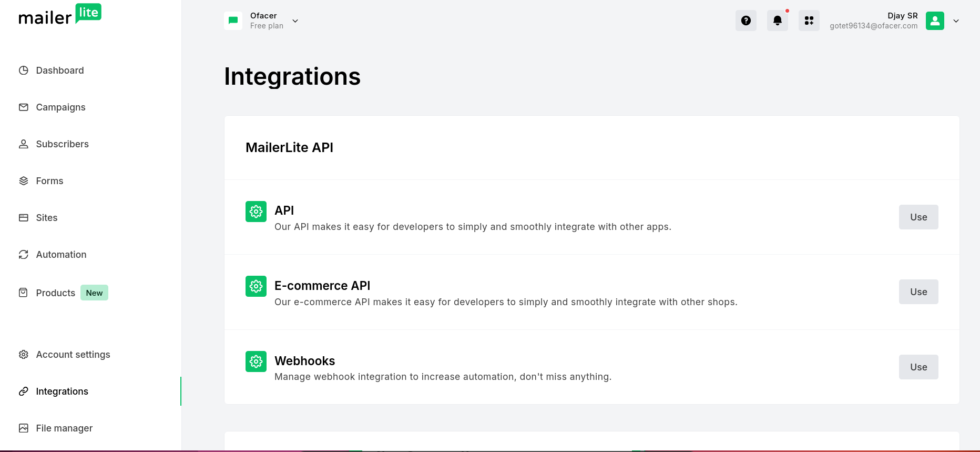This screenshot has height=452, width=980.
Task: Expand the Djay SR user menu chevron
Action: [x=956, y=21]
